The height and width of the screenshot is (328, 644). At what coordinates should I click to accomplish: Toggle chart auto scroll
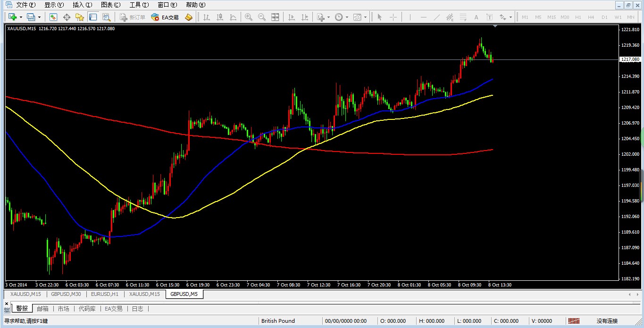[292, 17]
